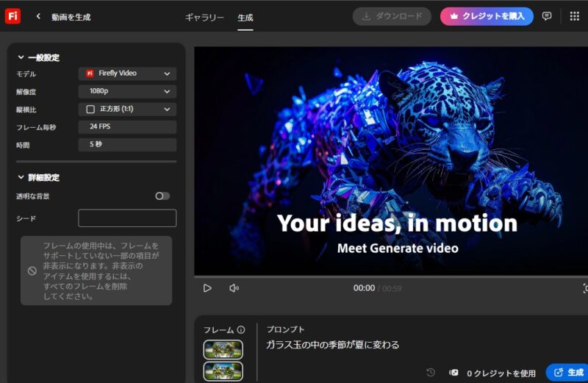The width and height of the screenshot is (588, 383).
Task: Toggle the 透明な背景 switch
Action: tap(162, 196)
